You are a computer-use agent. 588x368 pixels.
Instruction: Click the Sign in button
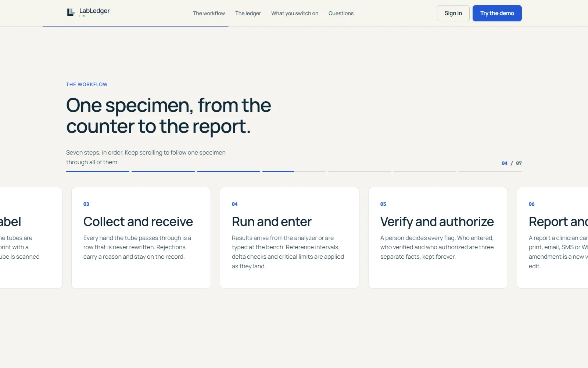pos(453,13)
